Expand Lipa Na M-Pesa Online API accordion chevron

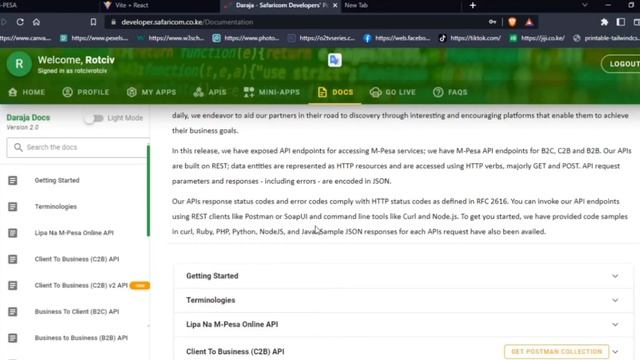coord(615,324)
